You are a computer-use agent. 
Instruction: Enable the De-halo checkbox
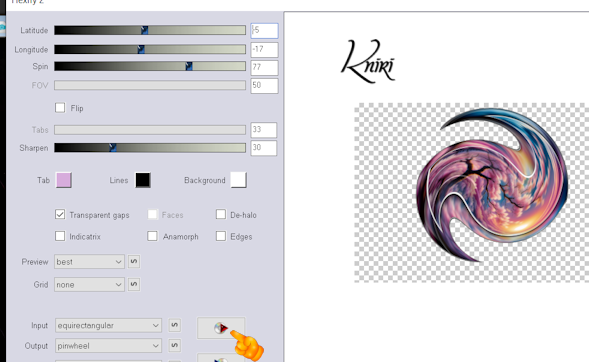[x=221, y=214]
